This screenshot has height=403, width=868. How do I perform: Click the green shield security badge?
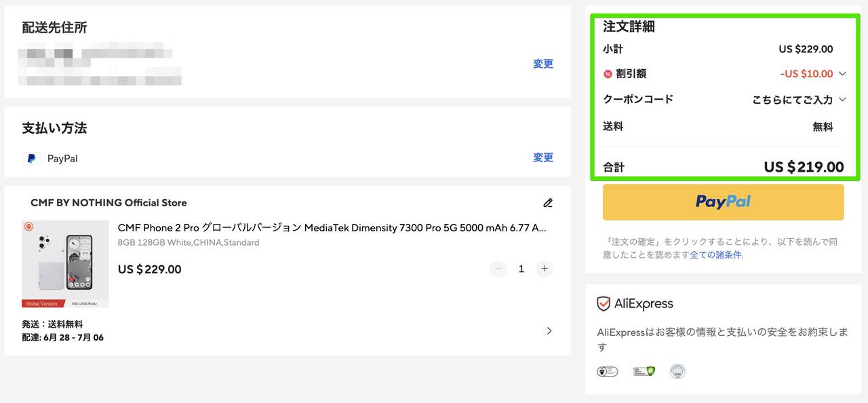tap(644, 371)
